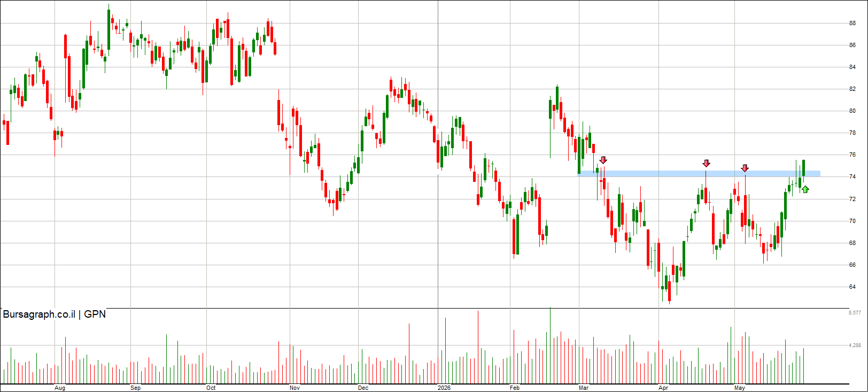868x392 pixels.
Task: Click the 64 price axis label
Action: pyautogui.click(x=852, y=287)
